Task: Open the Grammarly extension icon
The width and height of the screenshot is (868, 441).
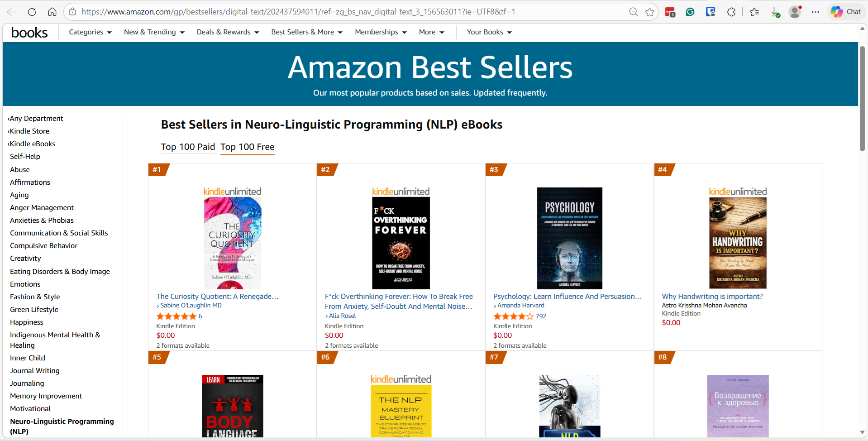Action: pyautogui.click(x=690, y=12)
